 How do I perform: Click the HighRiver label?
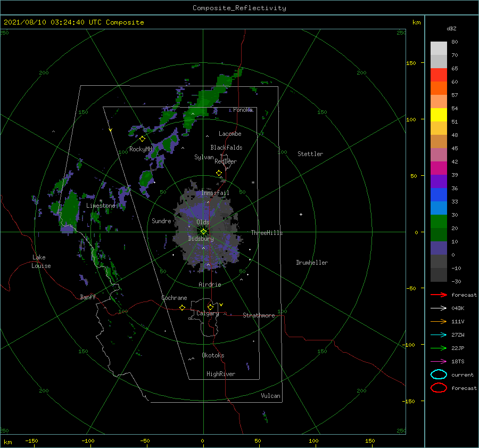point(221,374)
